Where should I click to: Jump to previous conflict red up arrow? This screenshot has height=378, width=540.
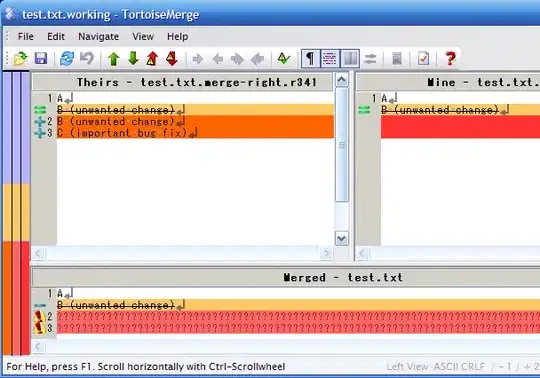point(153,59)
